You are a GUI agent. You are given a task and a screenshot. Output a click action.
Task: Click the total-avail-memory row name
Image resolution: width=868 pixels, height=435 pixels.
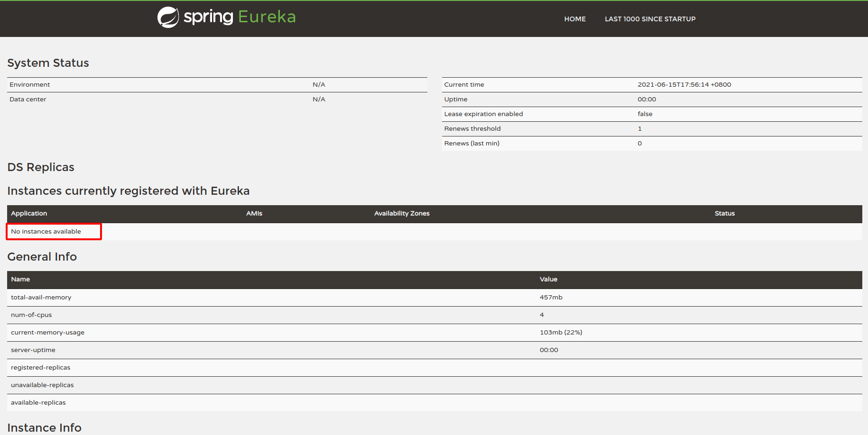click(41, 298)
